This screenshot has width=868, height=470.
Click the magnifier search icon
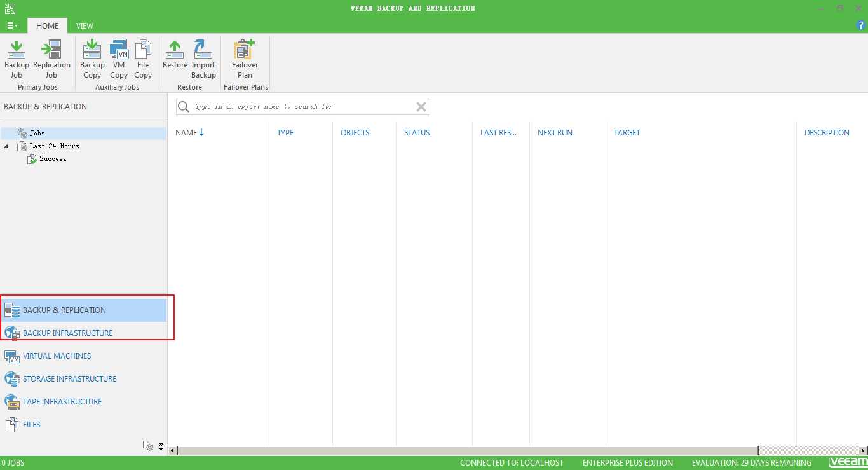[184, 107]
